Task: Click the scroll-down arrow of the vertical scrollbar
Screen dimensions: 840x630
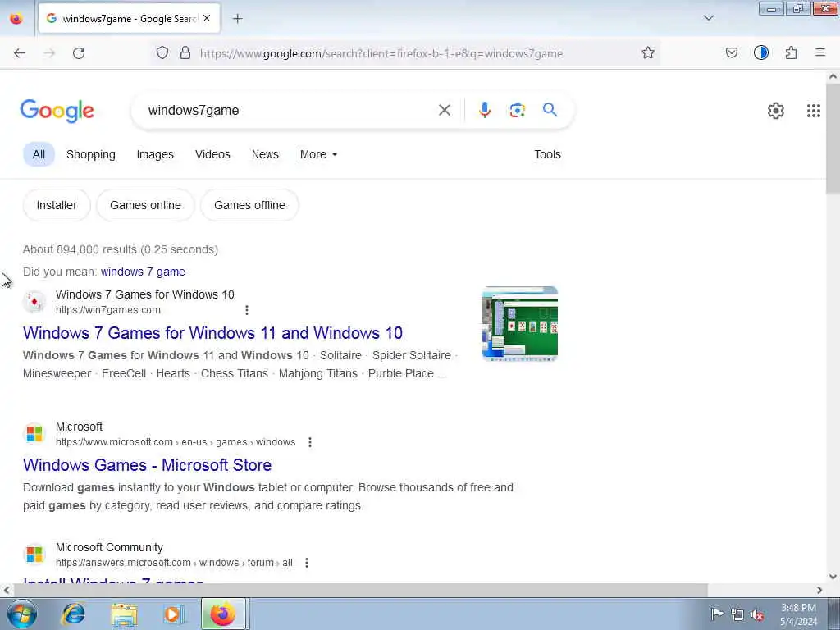Action: (x=833, y=577)
